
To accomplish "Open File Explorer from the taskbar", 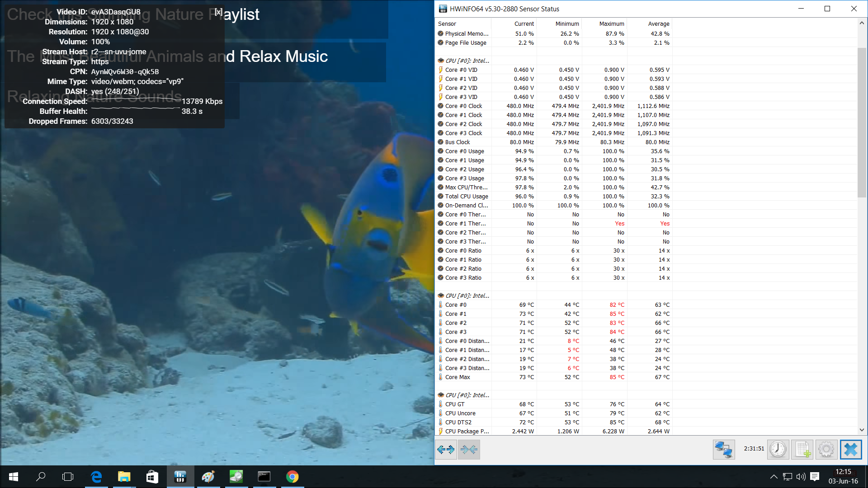I will point(124,477).
